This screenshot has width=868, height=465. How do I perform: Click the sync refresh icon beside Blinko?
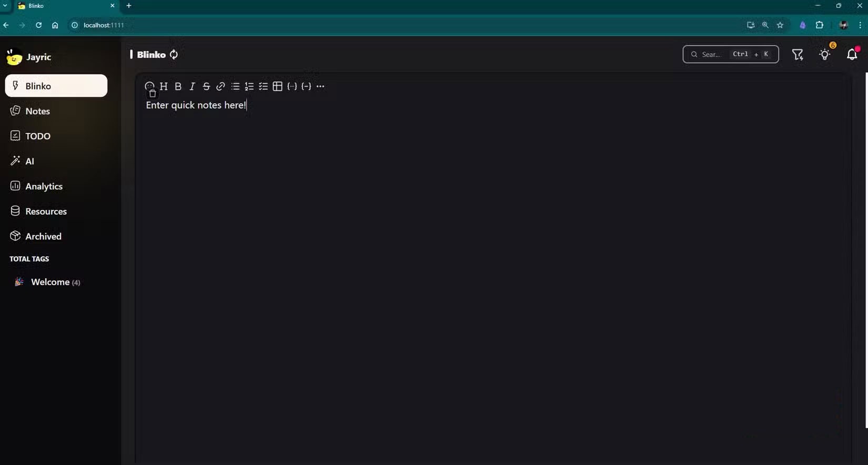point(174,55)
